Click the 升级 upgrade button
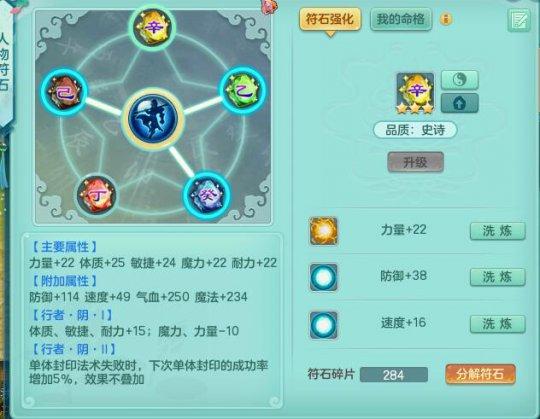Image resolution: width=540 pixels, height=419 pixels. pyautogui.click(x=415, y=162)
